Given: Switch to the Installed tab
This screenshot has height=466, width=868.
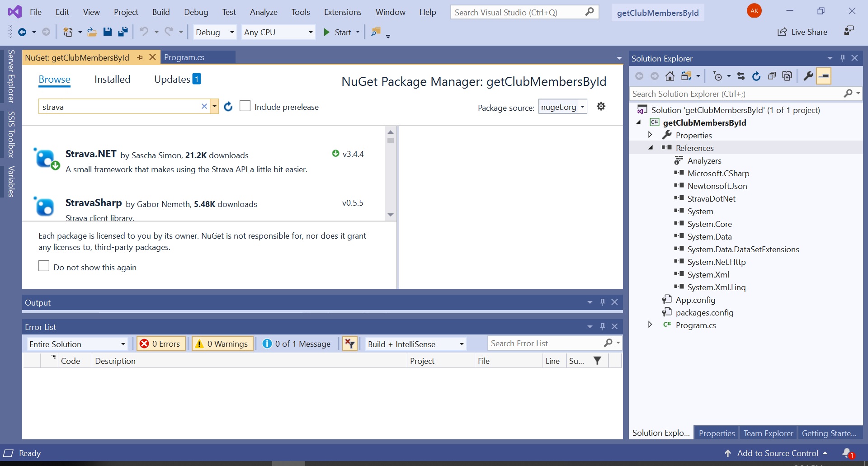Looking at the screenshot, I should point(112,79).
